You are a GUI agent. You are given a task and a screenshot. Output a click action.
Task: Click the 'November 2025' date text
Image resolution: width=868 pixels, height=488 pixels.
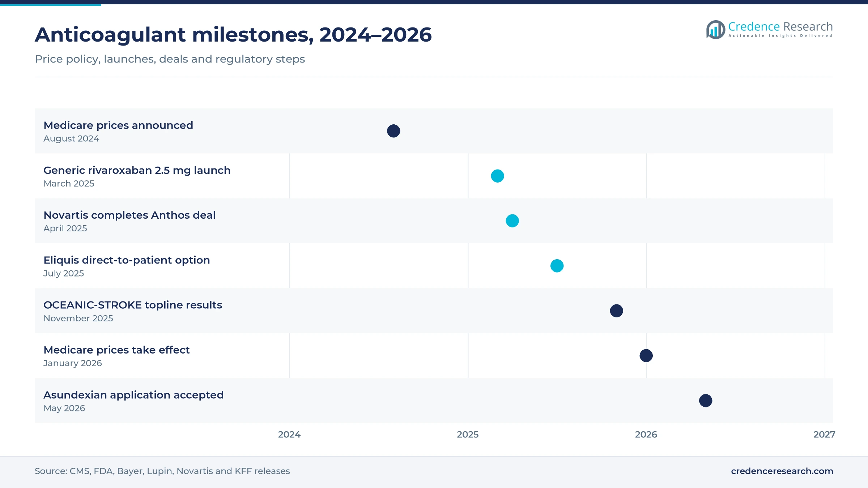click(x=78, y=318)
